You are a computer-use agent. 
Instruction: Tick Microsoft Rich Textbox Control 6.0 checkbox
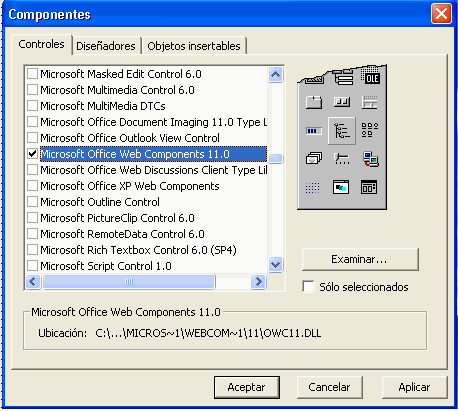(x=32, y=250)
